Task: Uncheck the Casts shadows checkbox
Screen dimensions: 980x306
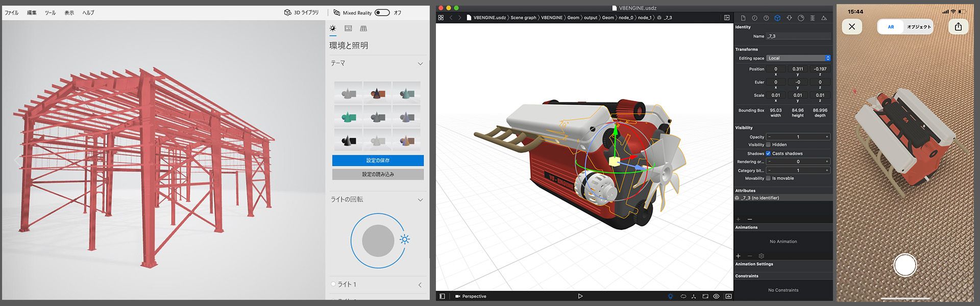Action: 768,154
